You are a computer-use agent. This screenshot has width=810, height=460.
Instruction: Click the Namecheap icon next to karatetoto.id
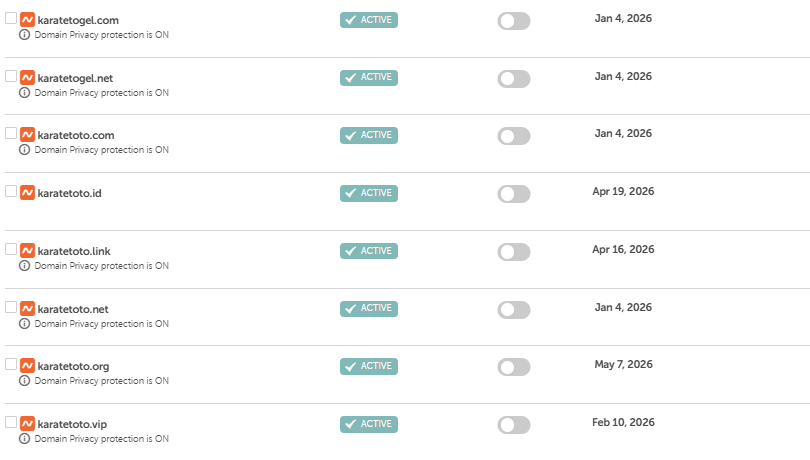[27, 192]
